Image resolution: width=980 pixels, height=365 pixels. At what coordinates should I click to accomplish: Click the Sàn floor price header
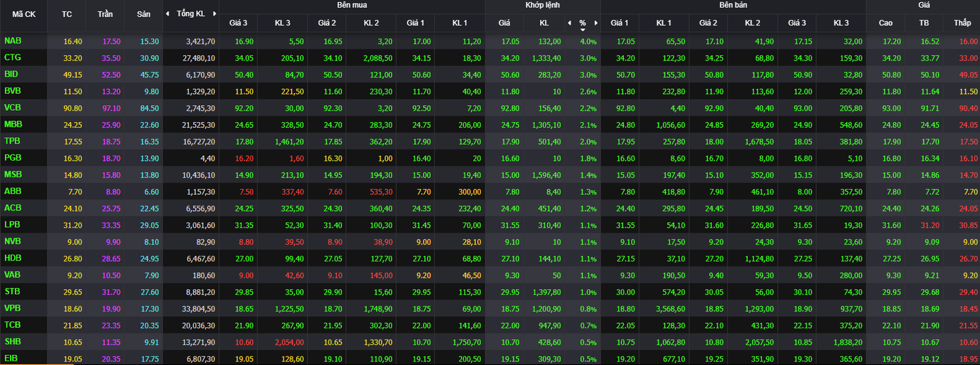(143, 14)
